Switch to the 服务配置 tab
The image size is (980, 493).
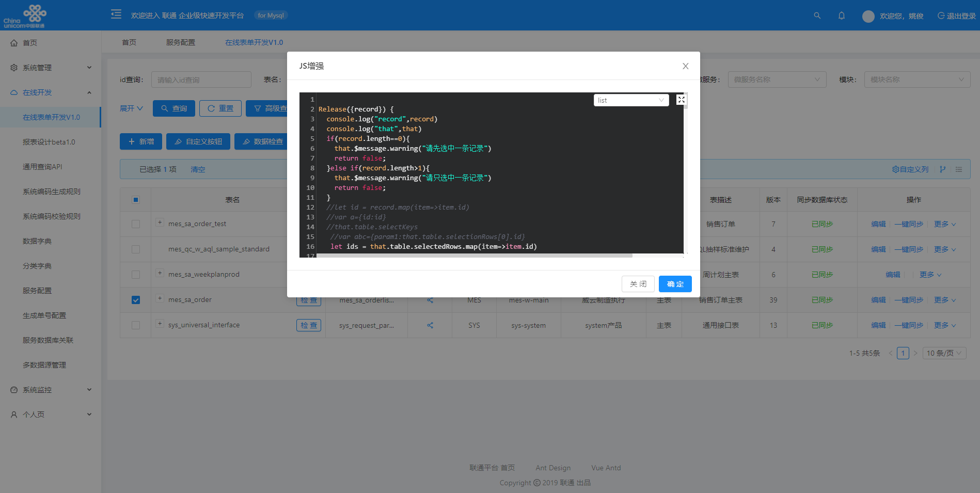click(181, 42)
